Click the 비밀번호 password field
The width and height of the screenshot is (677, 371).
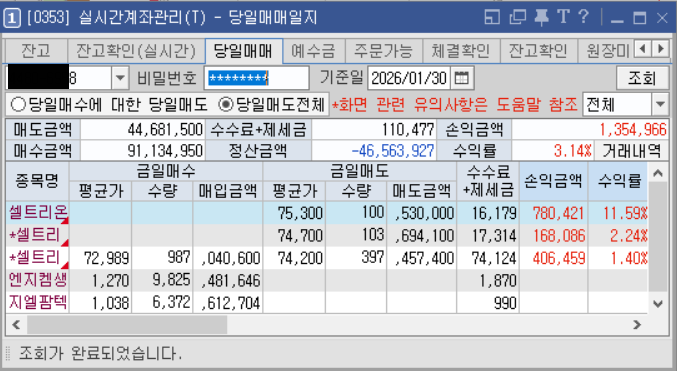[256, 78]
